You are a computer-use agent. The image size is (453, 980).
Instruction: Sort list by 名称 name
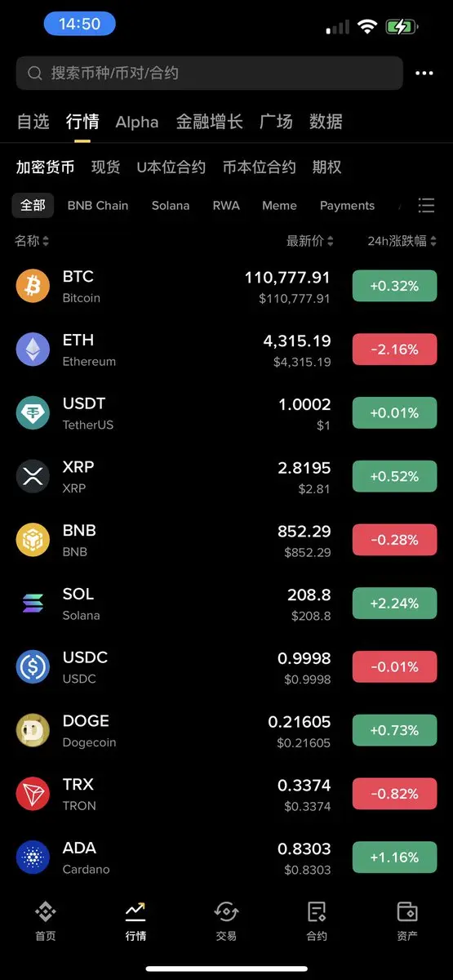pyautogui.click(x=32, y=241)
